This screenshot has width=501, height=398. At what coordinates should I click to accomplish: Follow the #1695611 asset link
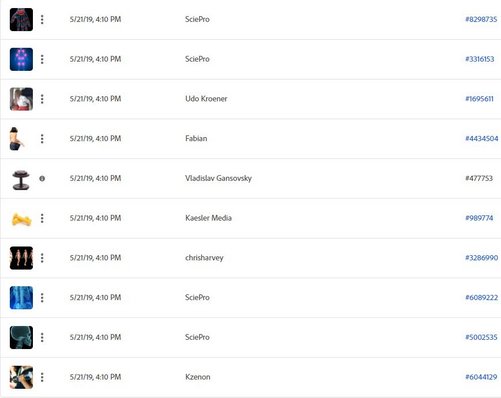tap(479, 99)
